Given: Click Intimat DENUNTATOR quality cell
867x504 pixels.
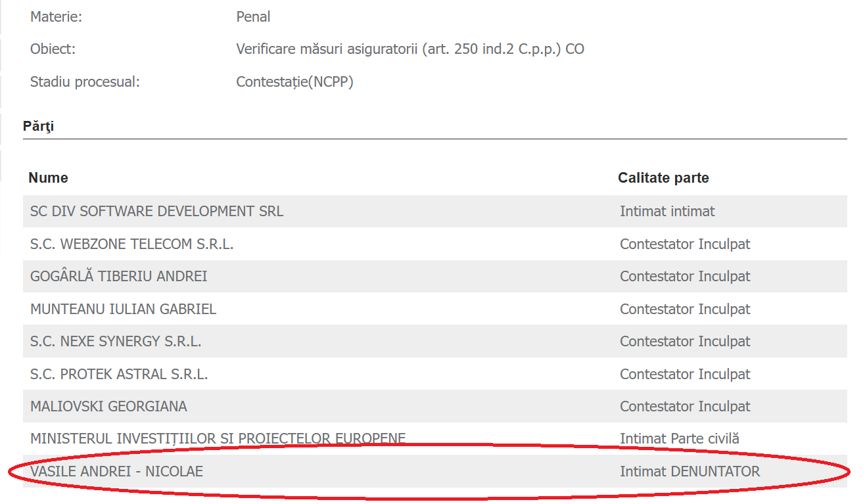Looking at the screenshot, I should pos(690,471).
